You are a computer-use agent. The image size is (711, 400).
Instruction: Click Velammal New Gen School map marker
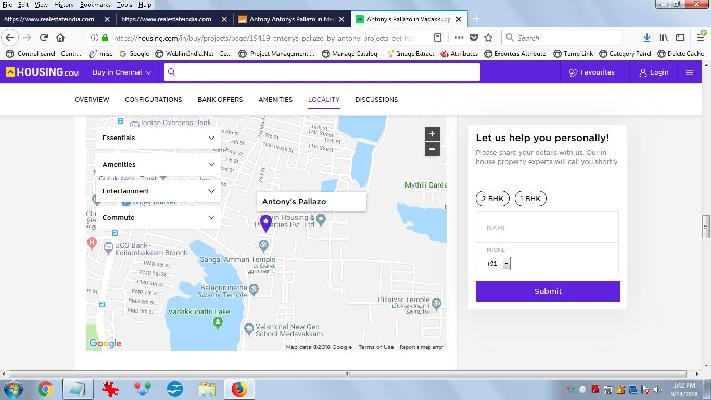pos(248,329)
